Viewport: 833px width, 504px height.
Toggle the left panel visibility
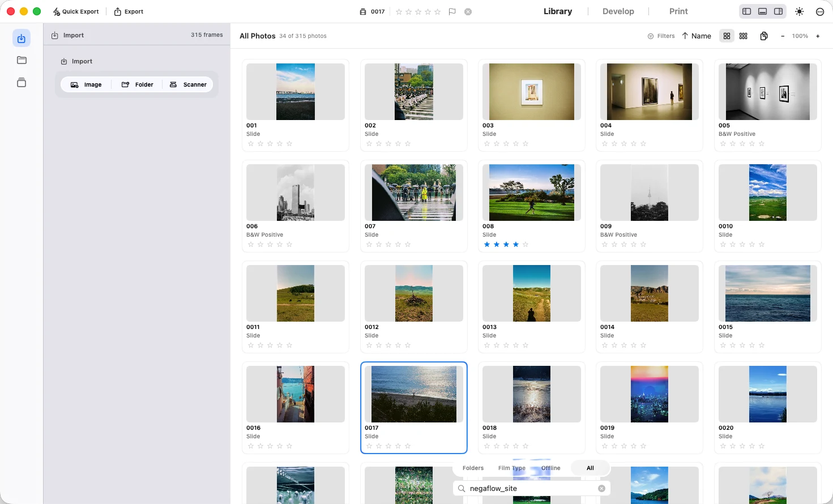[747, 11]
